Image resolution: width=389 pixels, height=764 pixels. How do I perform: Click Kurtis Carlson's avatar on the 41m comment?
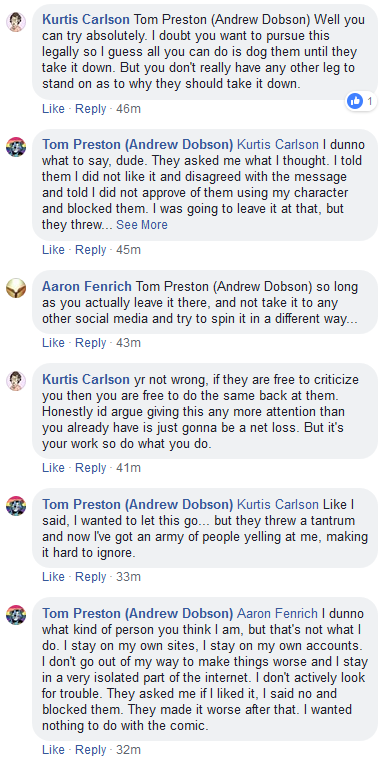(16, 381)
